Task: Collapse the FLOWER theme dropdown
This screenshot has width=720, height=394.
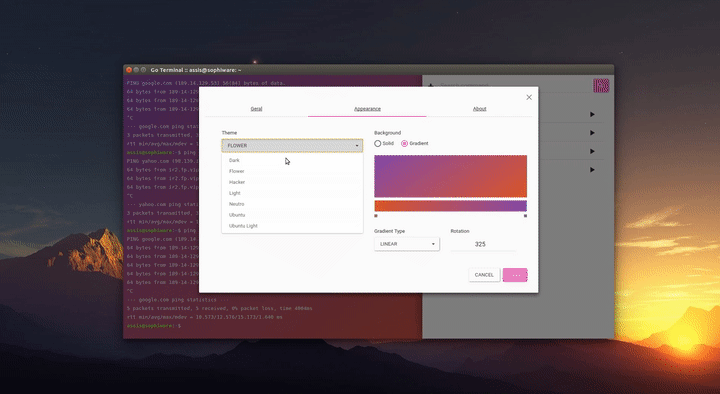Action: coord(292,146)
